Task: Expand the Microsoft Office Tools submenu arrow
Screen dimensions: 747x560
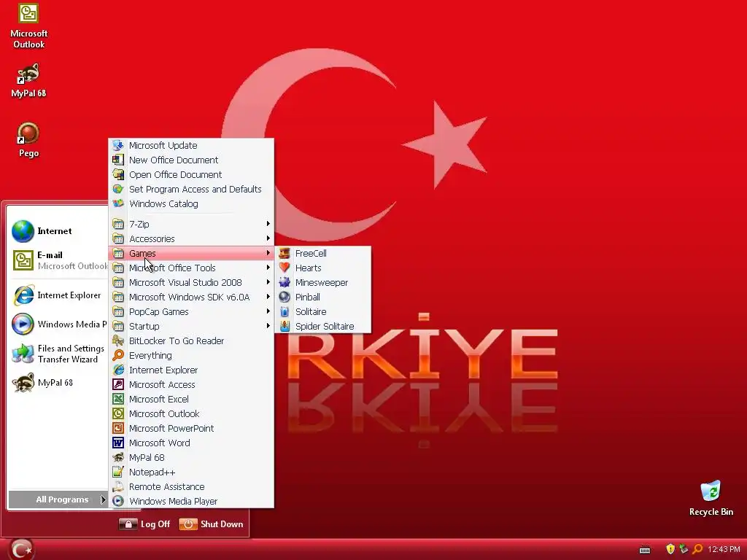Action: pos(268,268)
